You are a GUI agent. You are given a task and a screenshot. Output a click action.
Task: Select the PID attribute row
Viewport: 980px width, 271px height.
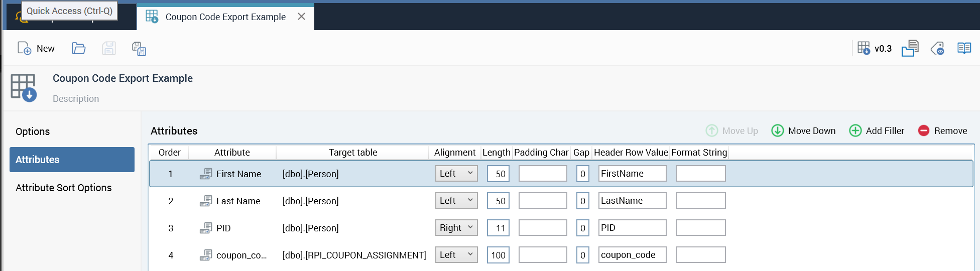[x=223, y=228]
